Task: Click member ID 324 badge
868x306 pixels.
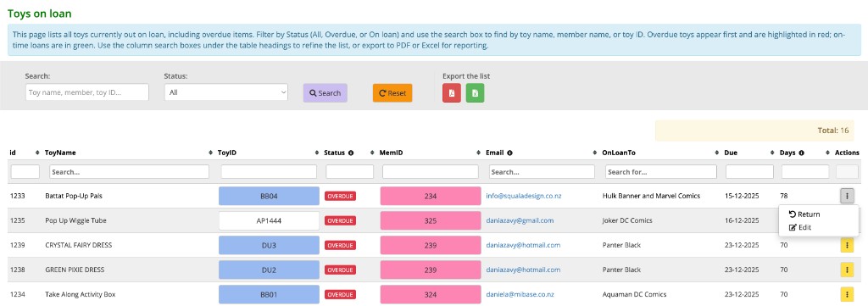Action: tap(430, 294)
